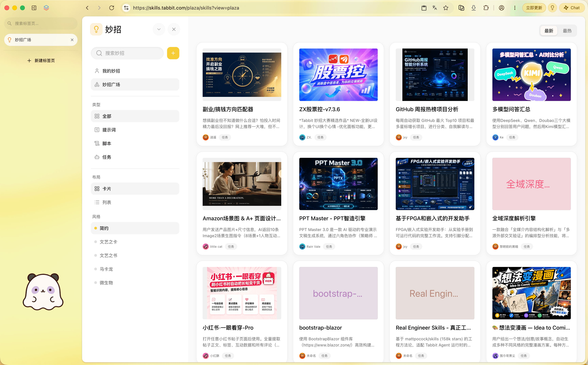Viewport: 588px width, 365px height.
Task: Switch layout to 卡片
Action: 135,189
